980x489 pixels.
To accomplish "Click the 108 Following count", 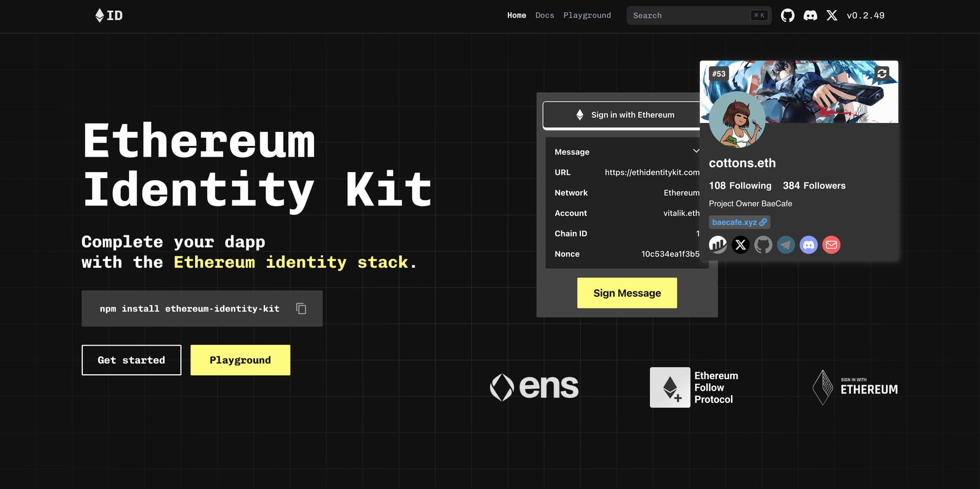I will click(x=740, y=186).
